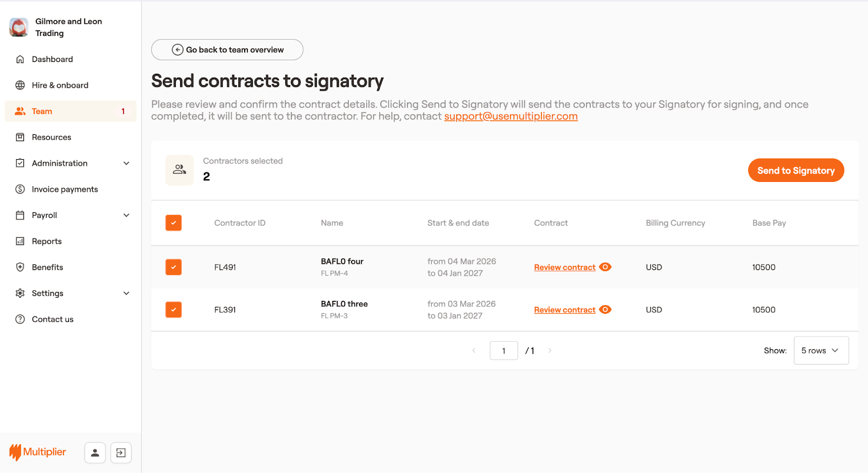Open the support@usemultiplier.com email link
Viewport: 868px width, 473px height.
point(510,116)
